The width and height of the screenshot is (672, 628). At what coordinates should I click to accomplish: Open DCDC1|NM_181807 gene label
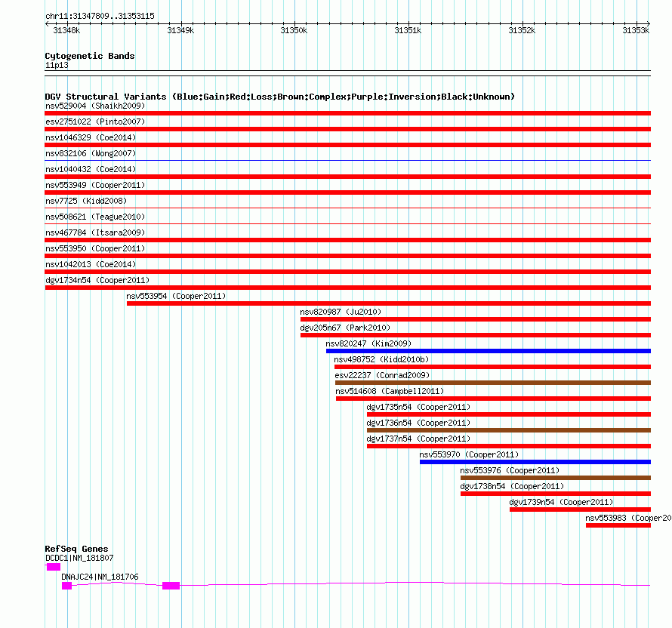(79, 558)
